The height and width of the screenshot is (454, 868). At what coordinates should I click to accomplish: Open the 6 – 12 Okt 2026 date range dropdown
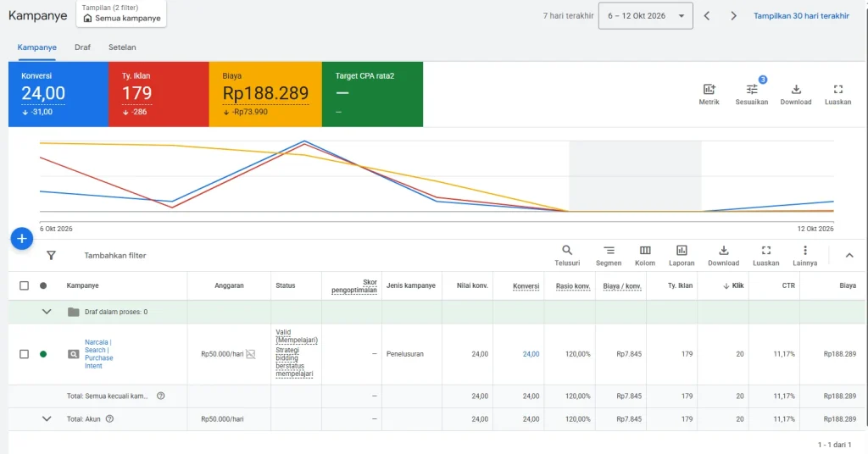(645, 16)
